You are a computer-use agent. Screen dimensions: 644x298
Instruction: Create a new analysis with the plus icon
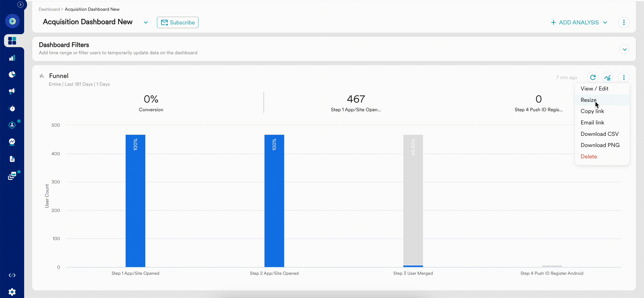(12, 21)
